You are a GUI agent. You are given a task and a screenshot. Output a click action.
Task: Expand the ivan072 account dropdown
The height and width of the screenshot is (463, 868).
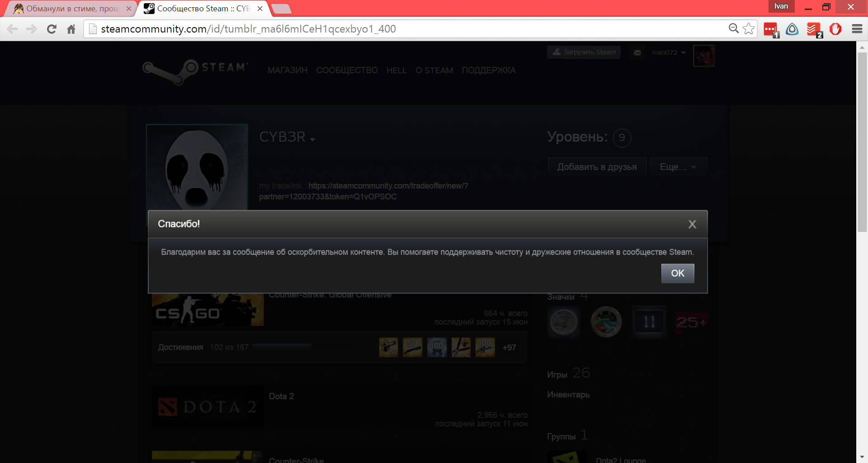(669, 52)
